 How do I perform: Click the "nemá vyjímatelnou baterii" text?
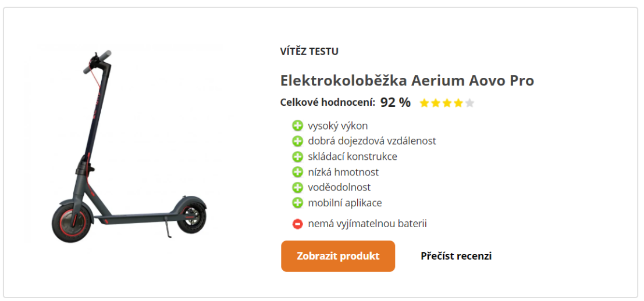(367, 224)
